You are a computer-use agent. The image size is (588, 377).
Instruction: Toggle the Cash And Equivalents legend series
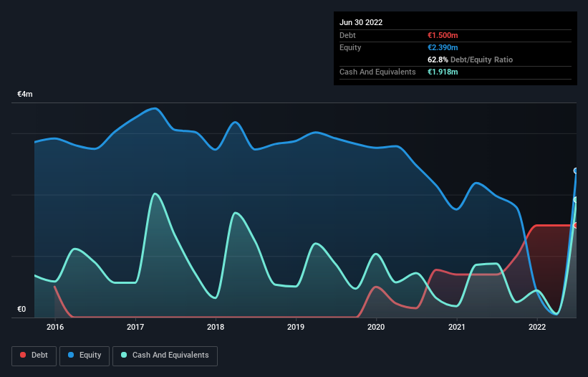[x=165, y=355]
